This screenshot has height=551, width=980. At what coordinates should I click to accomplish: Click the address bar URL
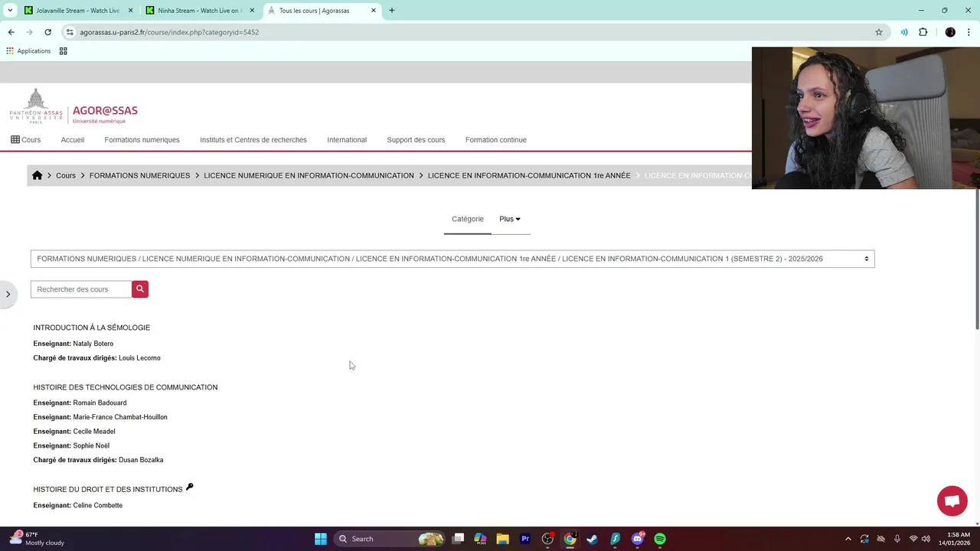coord(169,32)
